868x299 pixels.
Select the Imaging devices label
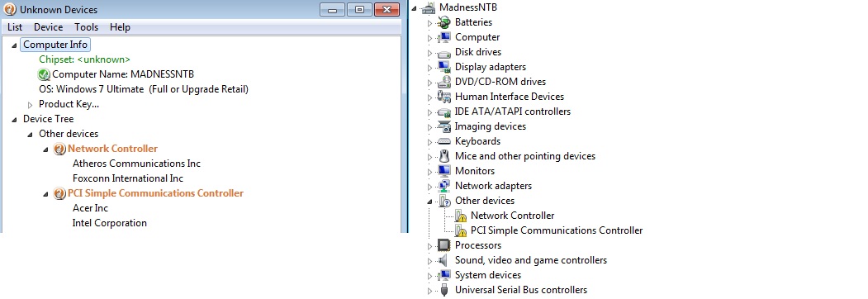tap(491, 127)
